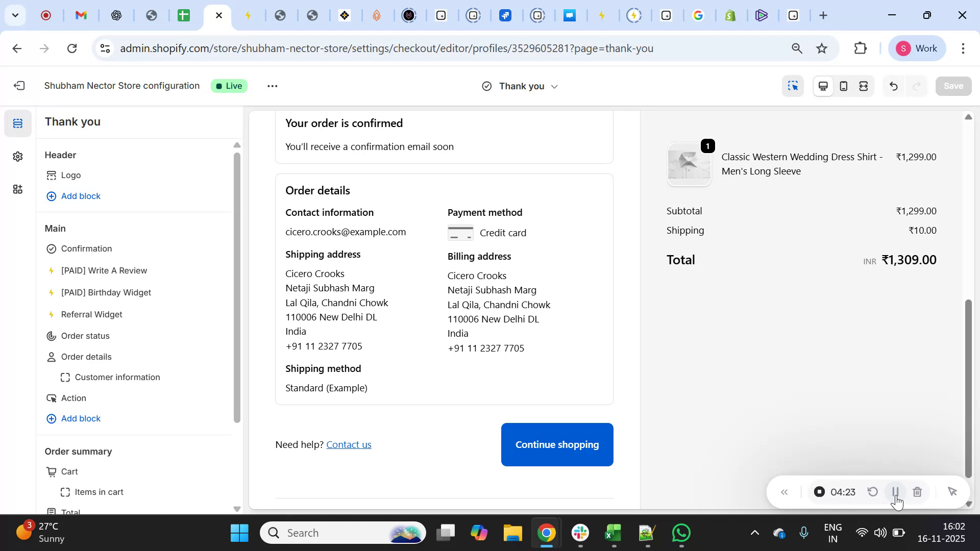Open full-width preview mode
The width and height of the screenshot is (980, 551).
coord(864,86)
